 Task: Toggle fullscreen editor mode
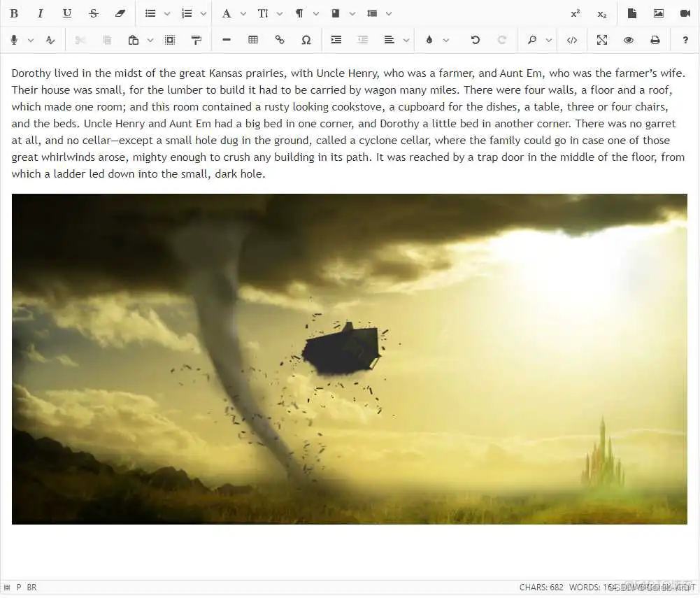click(602, 40)
